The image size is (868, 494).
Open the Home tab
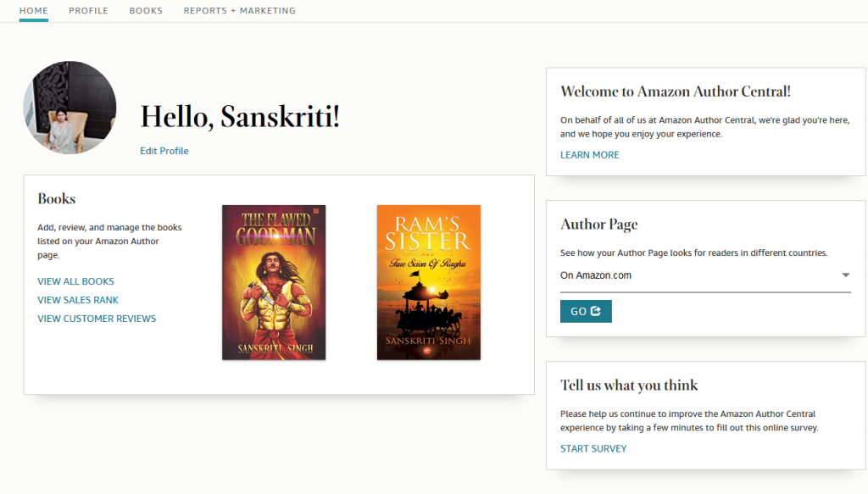33,11
